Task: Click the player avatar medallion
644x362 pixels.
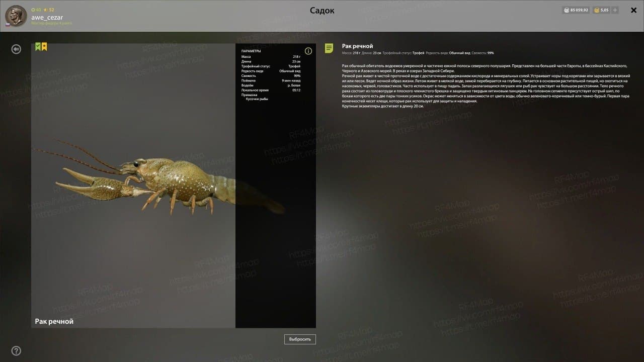Action: 16,16
